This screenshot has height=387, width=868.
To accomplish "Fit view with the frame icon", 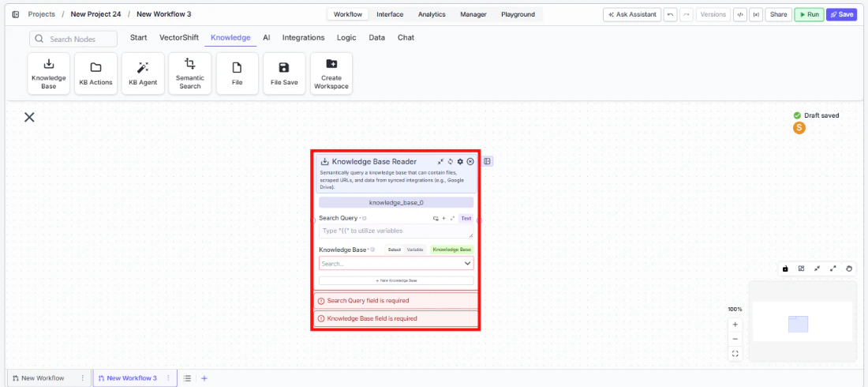I will [x=735, y=353].
